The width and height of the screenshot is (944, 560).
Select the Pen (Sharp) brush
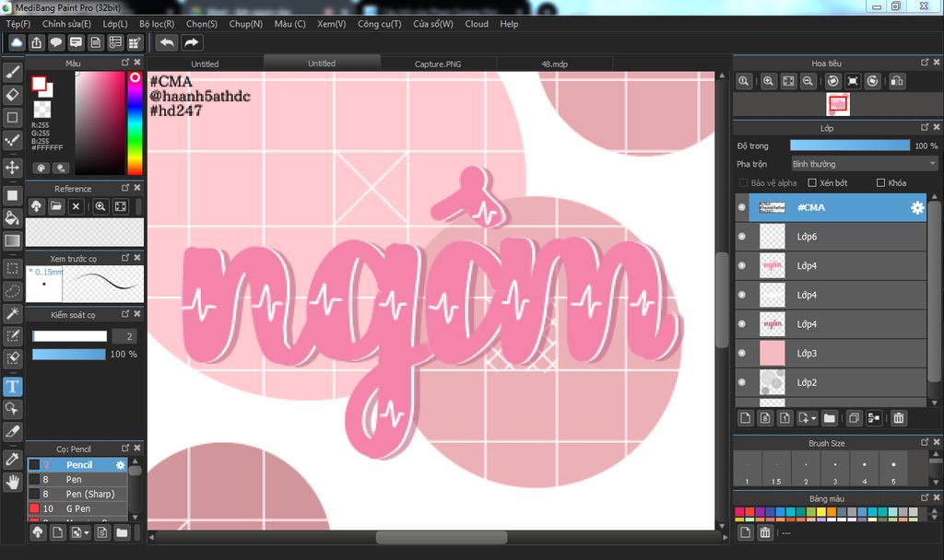point(77,494)
